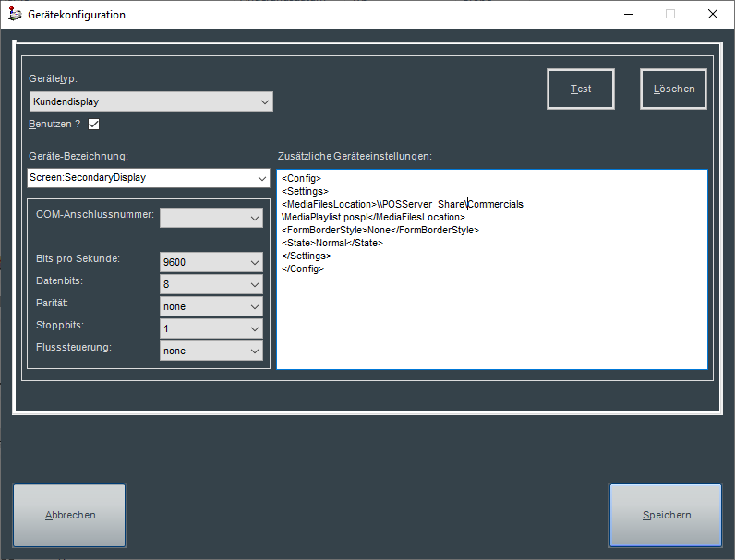
Task: Open the Bits pro Sekunde dropdown
Action: 211,262
